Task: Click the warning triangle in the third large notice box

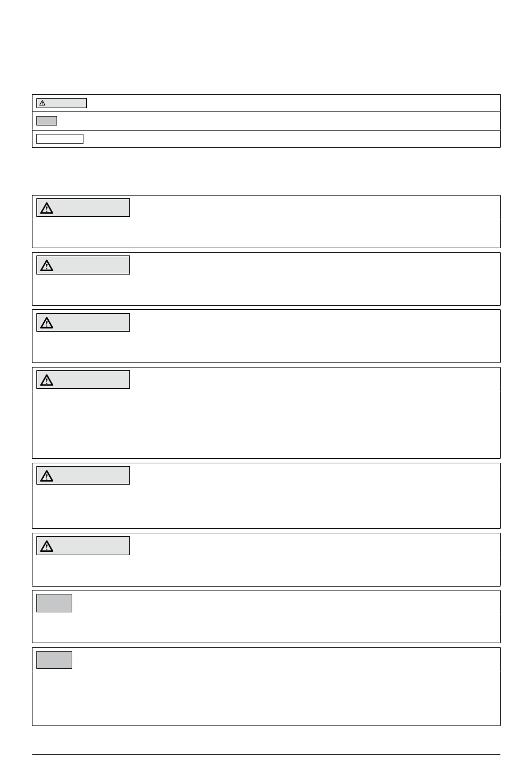Action: tap(46, 323)
